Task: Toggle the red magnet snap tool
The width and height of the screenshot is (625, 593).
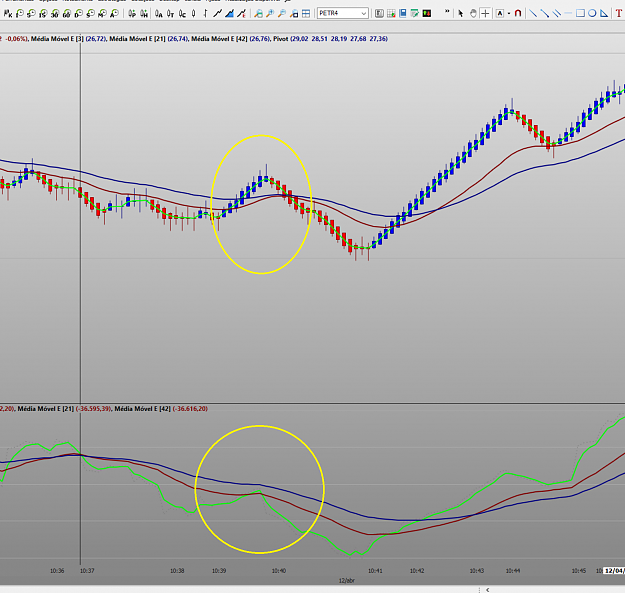Action: point(518,14)
